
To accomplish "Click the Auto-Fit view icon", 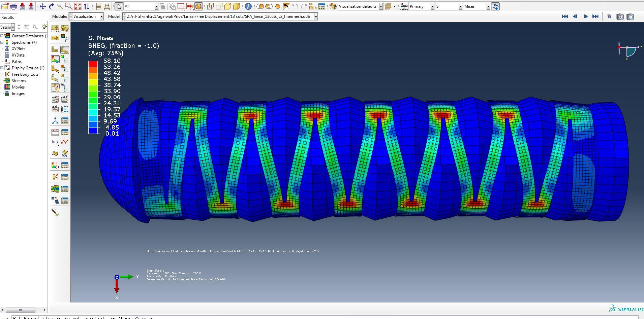I will 78,6.
